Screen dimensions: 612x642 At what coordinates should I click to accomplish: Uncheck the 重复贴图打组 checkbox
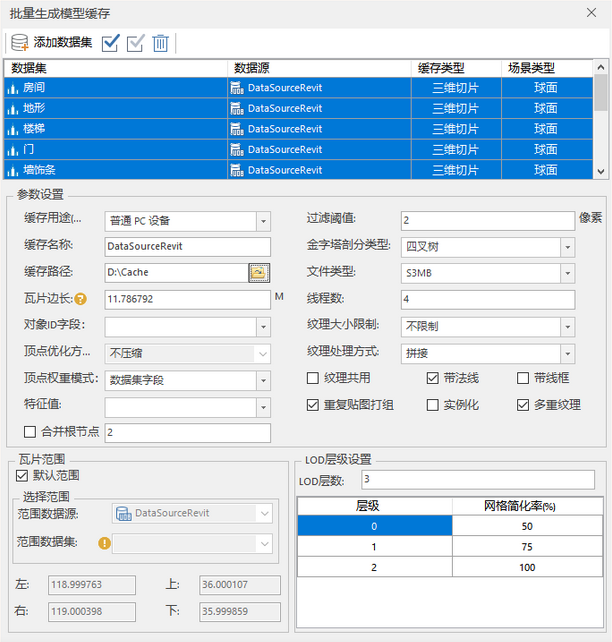click(313, 405)
